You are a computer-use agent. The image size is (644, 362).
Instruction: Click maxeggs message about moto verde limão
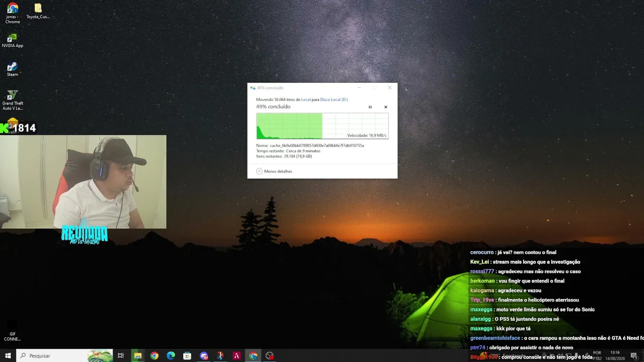click(x=532, y=310)
